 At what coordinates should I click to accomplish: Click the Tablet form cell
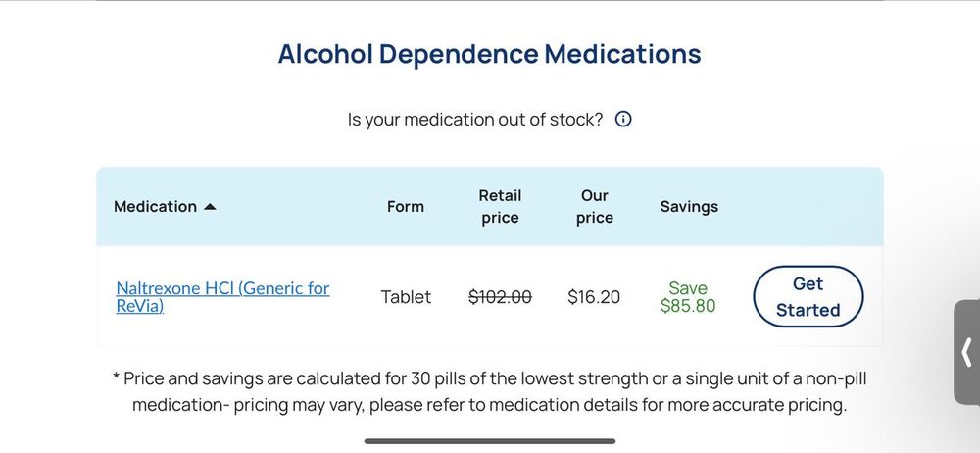click(x=406, y=297)
